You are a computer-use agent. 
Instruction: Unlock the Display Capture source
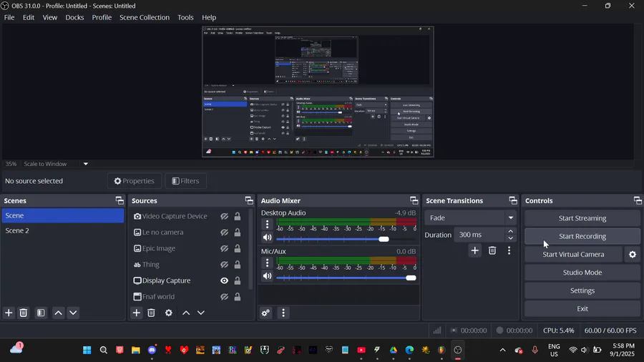pos(238,280)
